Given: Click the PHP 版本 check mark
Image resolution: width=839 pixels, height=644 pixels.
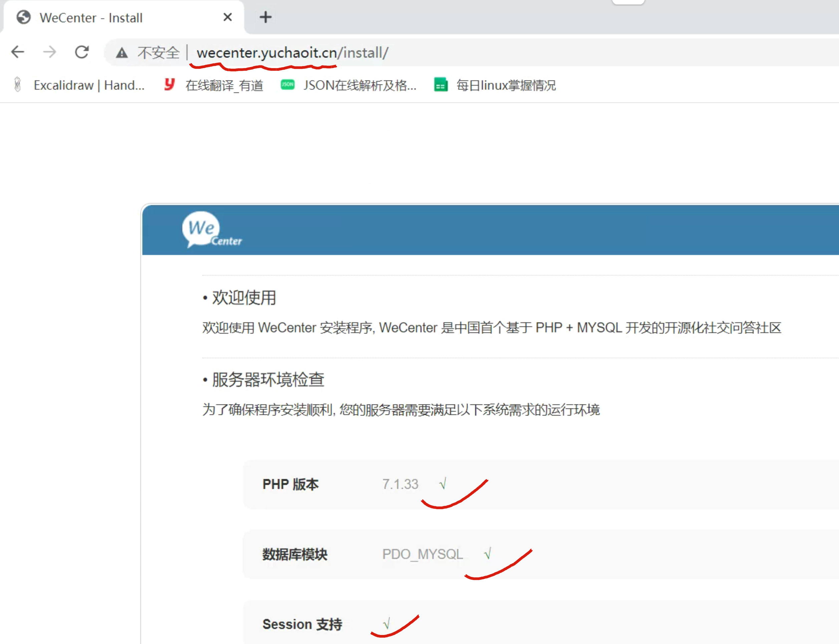Looking at the screenshot, I should 443,484.
